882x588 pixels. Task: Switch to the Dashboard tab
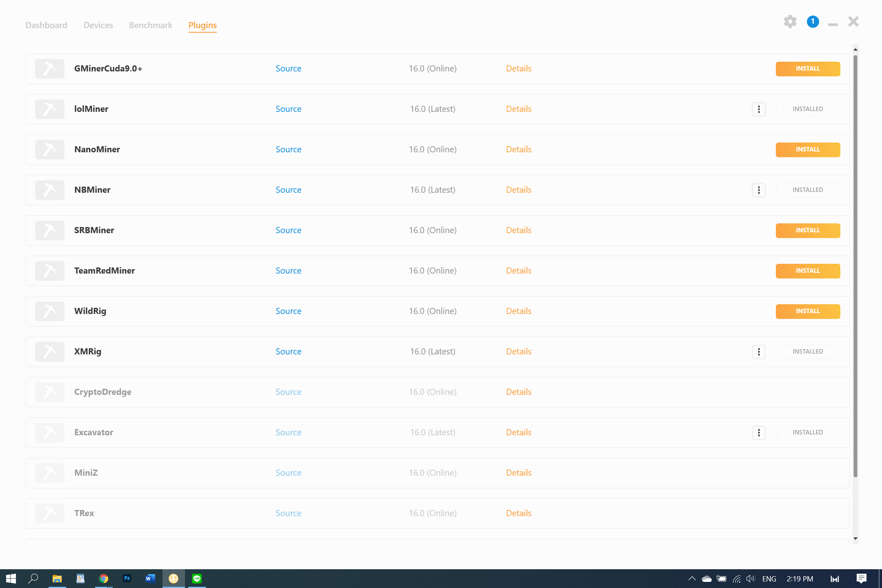(x=46, y=25)
